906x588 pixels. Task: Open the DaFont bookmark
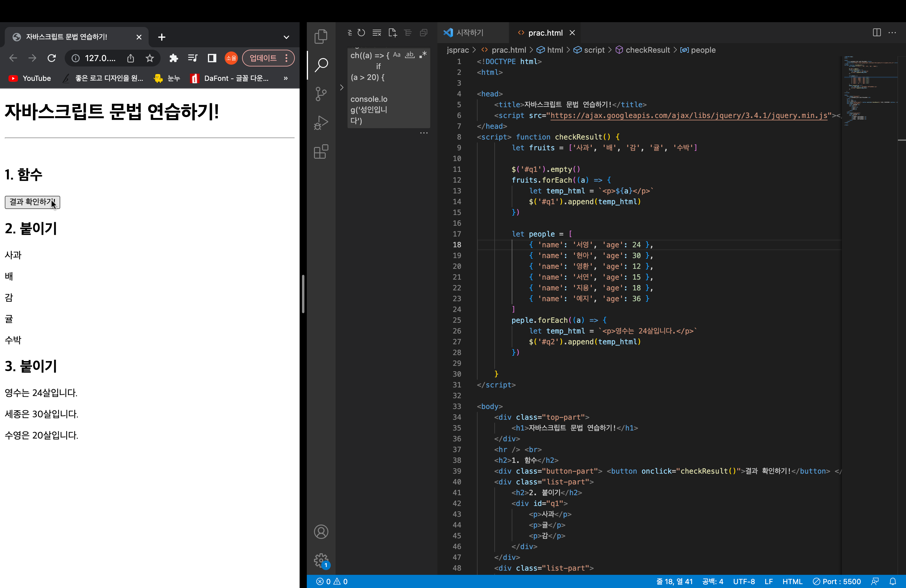pos(229,78)
